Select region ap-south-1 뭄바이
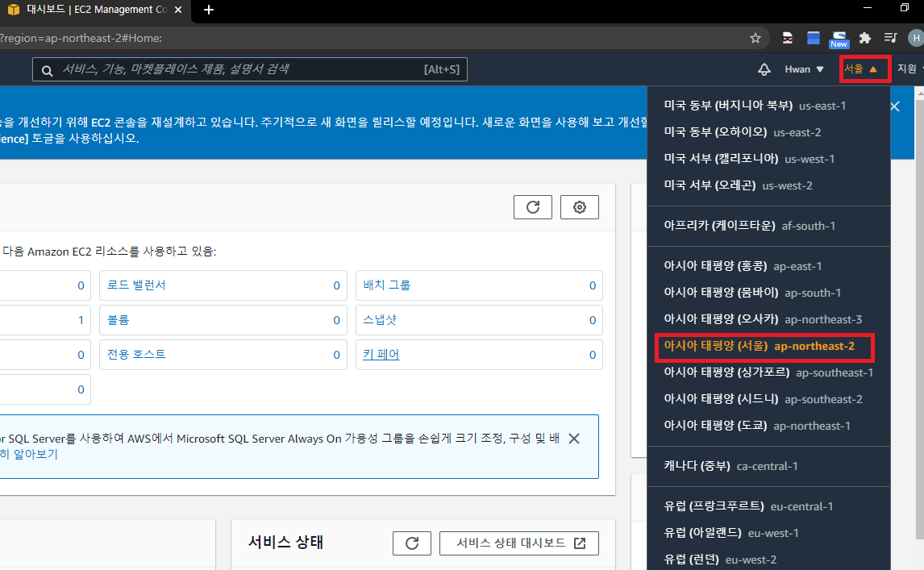Viewport: 924px width, 570px height. [x=752, y=293]
